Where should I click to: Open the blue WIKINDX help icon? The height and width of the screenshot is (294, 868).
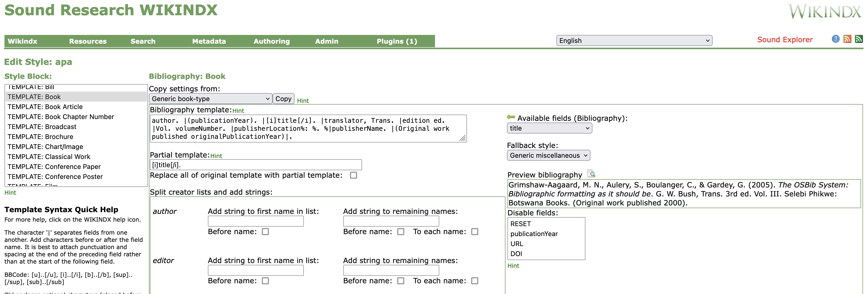point(835,39)
